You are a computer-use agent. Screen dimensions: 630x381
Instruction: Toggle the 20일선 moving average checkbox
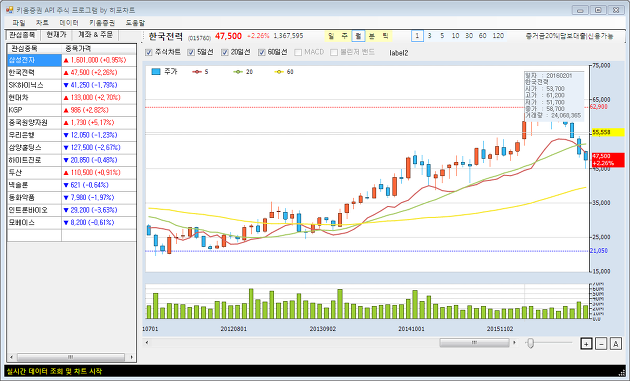click(225, 52)
